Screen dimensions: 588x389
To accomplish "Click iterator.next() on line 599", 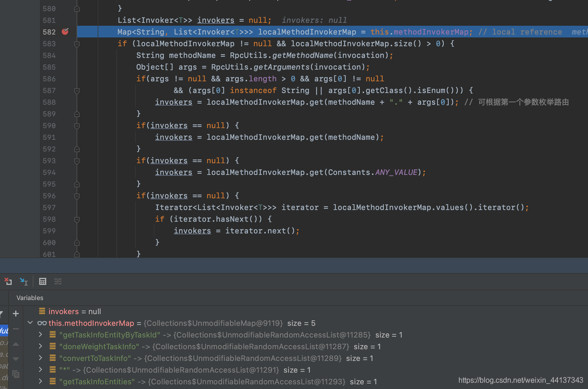I will pyautogui.click(x=260, y=231).
